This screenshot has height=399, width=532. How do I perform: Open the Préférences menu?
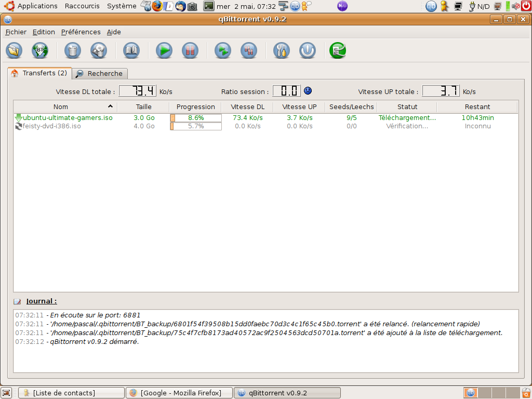[81, 32]
